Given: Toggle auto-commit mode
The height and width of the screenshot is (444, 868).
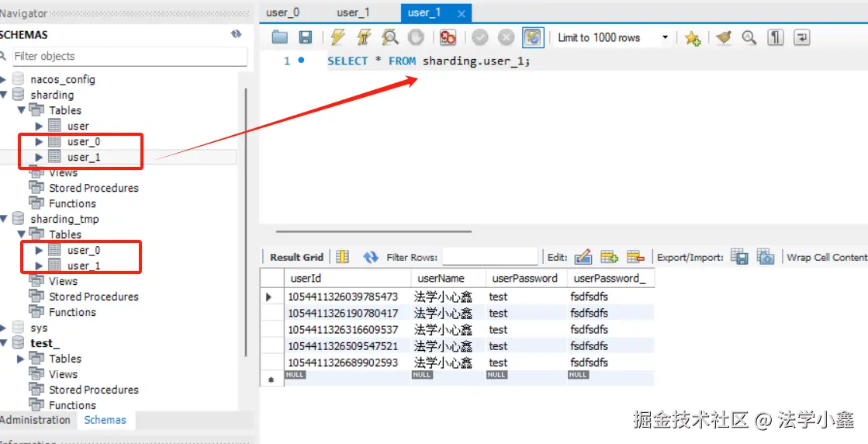Looking at the screenshot, I should pos(533,37).
